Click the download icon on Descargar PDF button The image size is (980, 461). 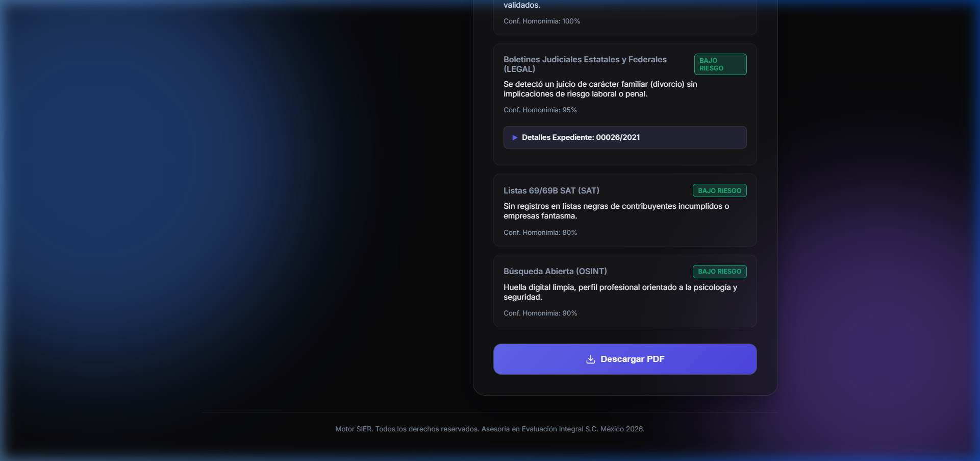(590, 359)
